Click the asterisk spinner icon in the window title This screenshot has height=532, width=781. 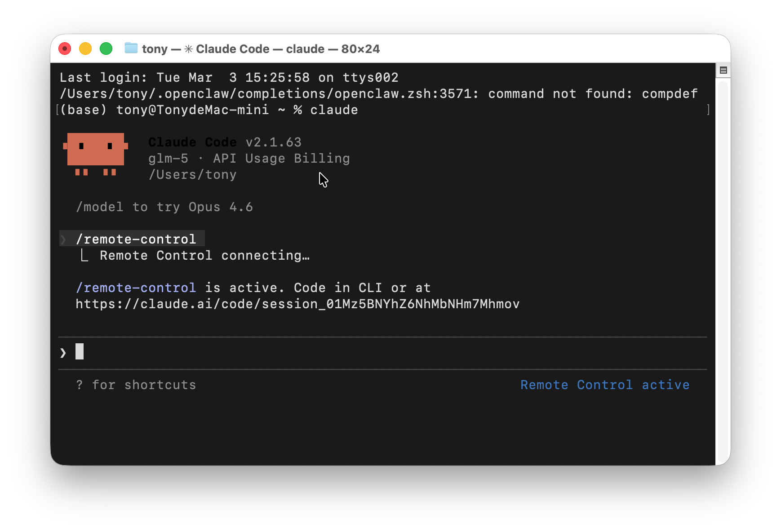pyautogui.click(x=188, y=49)
